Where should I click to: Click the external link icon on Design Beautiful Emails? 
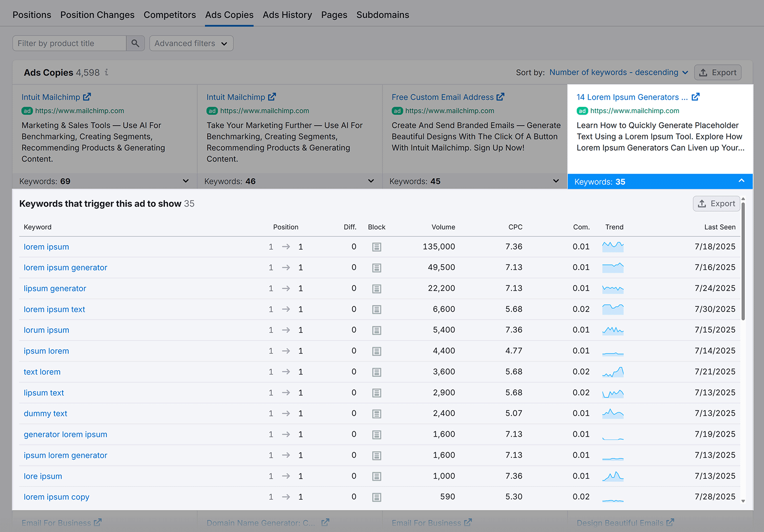(670, 522)
